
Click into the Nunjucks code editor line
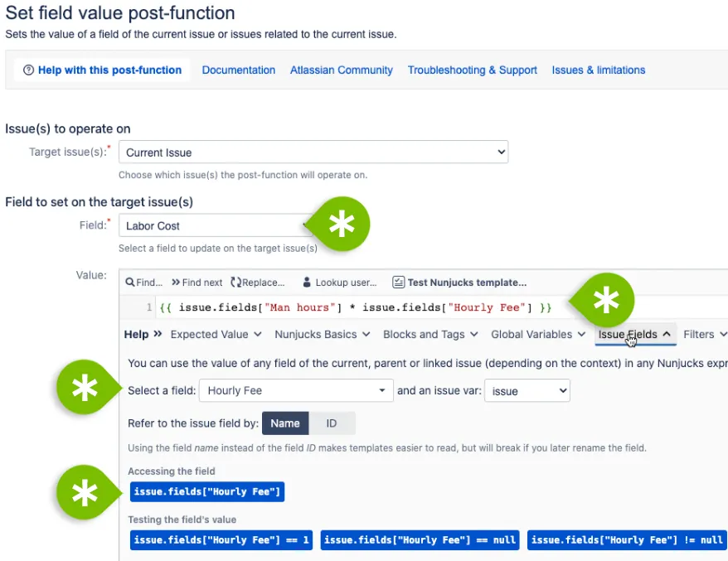point(355,307)
